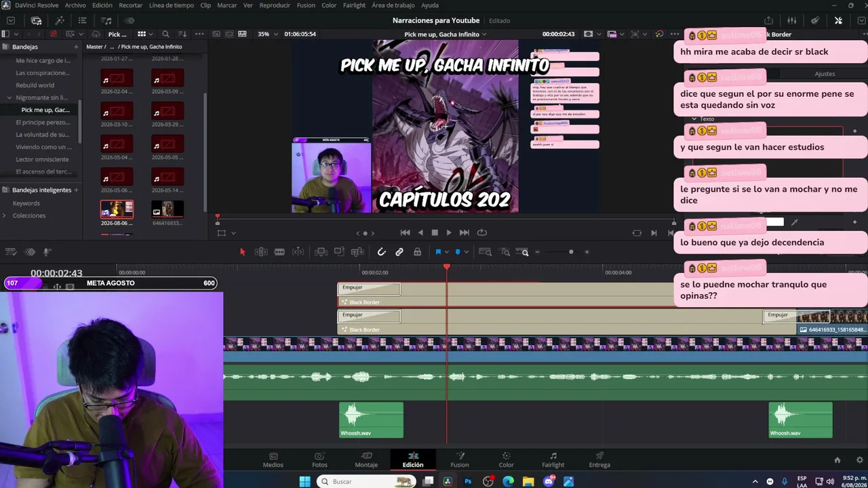Open the Fotos page tab
868x488 pixels.
(x=319, y=460)
